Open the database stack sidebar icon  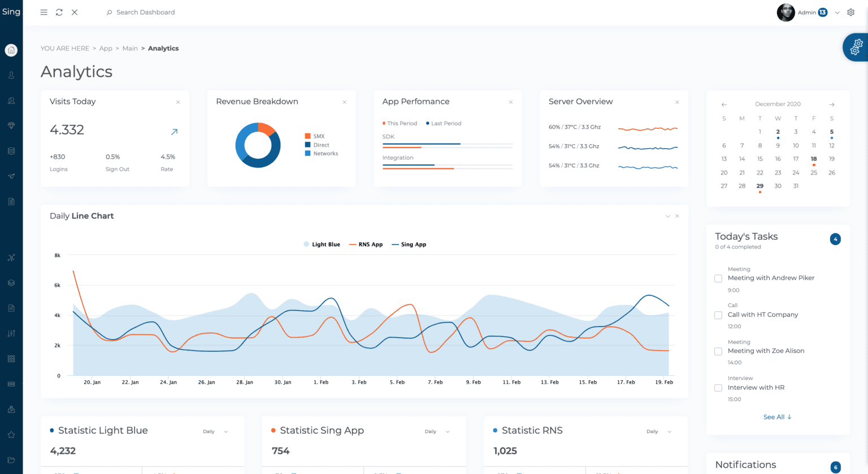11,151
